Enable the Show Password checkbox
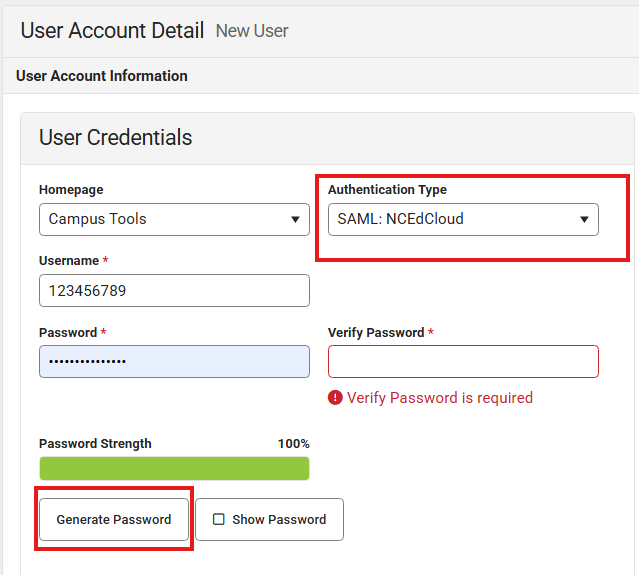Viewport: 639px width, 575px height. [219, 520]
